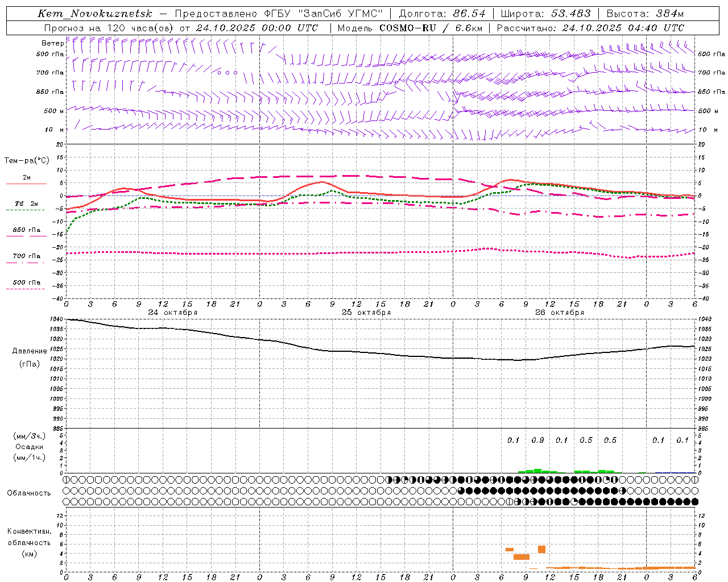This screenshot has height=582, width=728.
Task: Click the COSMO-RU model name
Action: 409,28
